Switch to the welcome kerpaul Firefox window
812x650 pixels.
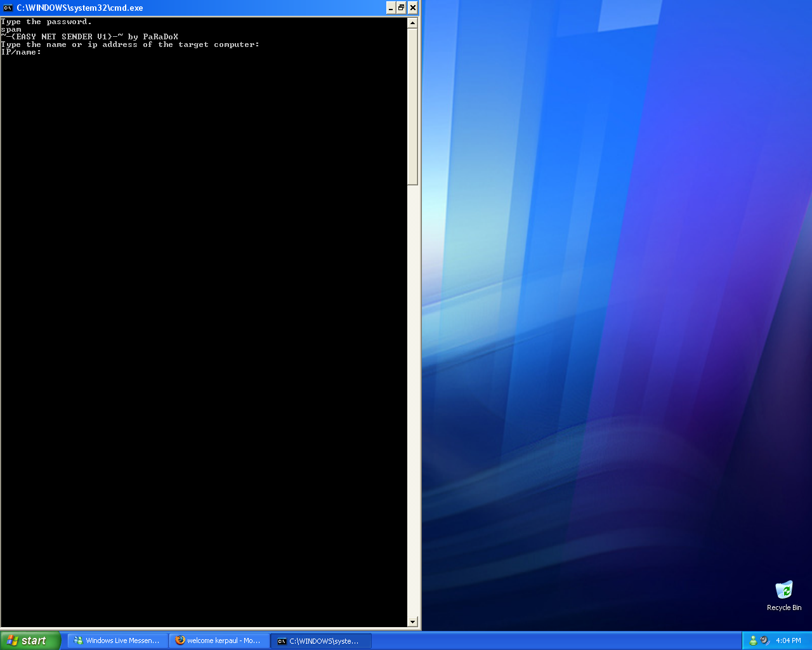pyautogui.click(x=219, y=640)
